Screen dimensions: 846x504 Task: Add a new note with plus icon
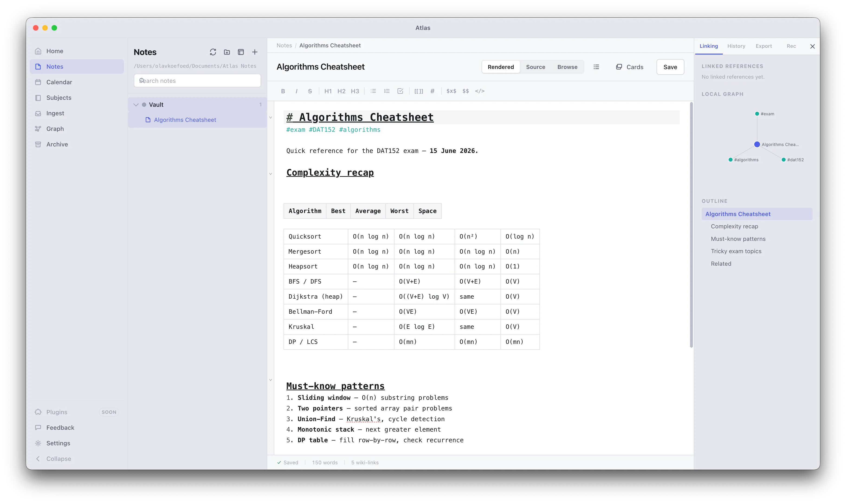[x=255, y=52]
